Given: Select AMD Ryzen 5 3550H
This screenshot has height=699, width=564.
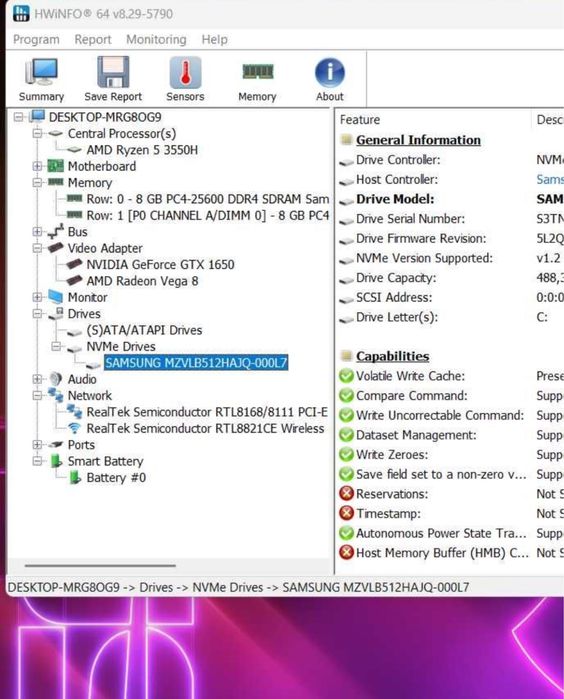Looking at the screenshot, I should click(x=142, y=150).
